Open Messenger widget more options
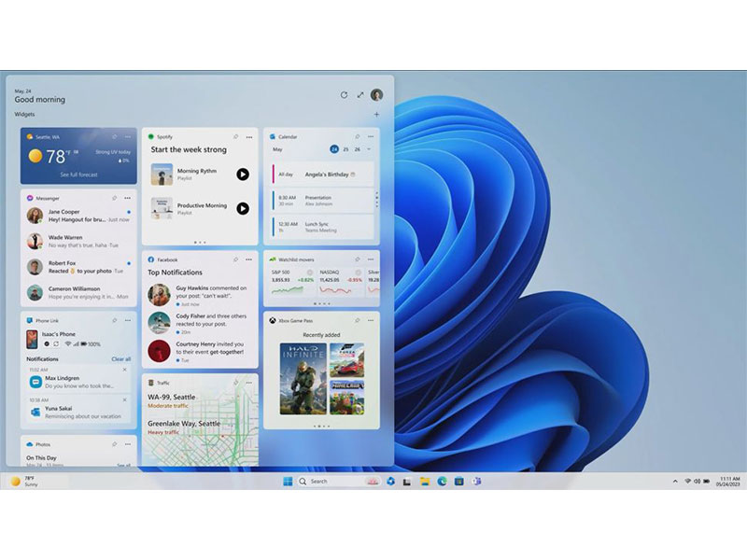Screen dimensions: 747x560 coord(128,198)
